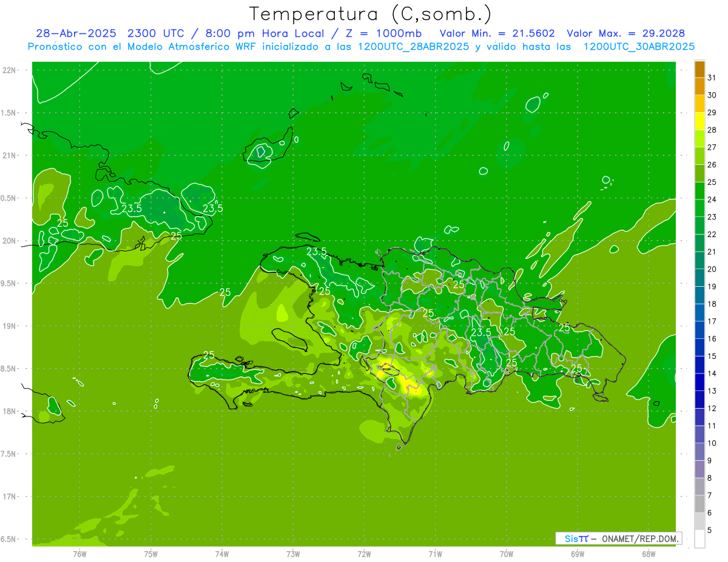Click the '17N' latitude label
This screenshot has width=728, height=562.
(x=8, y=497)
